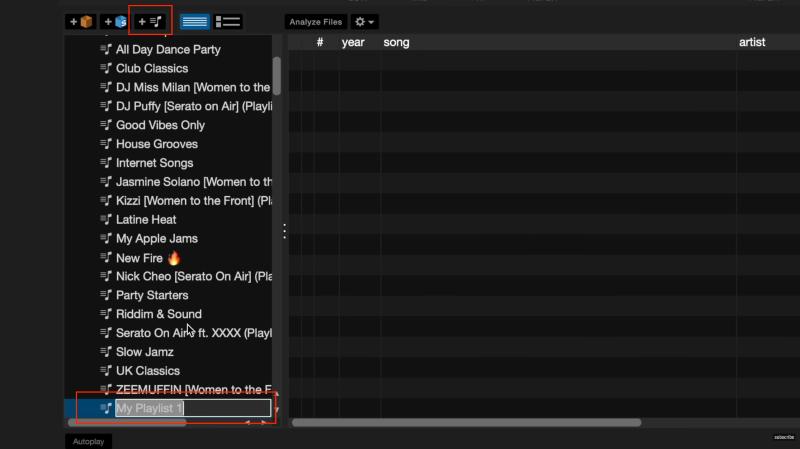800x449 pixels.
Task: Open the ZEEMUFFIN Women to the Front playlist
Action: pos(194,389)
